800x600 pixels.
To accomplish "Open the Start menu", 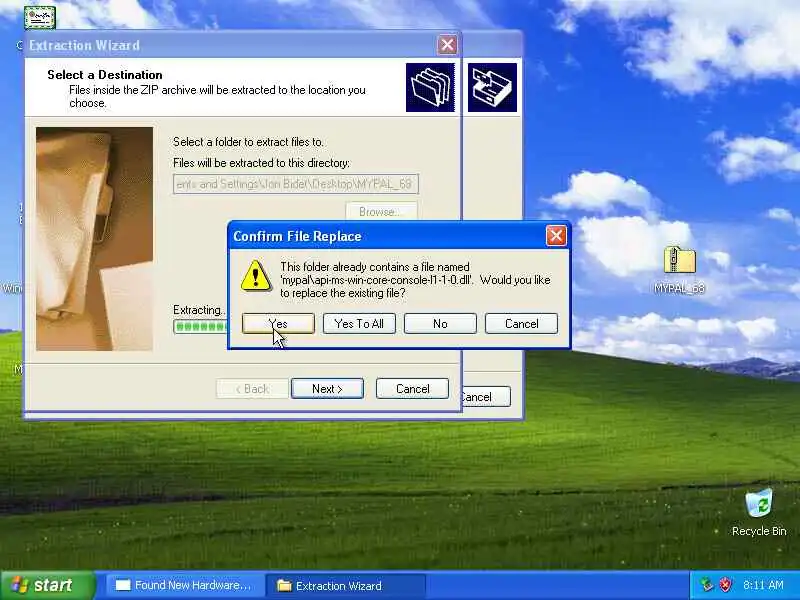I will [x=48, y=585].
